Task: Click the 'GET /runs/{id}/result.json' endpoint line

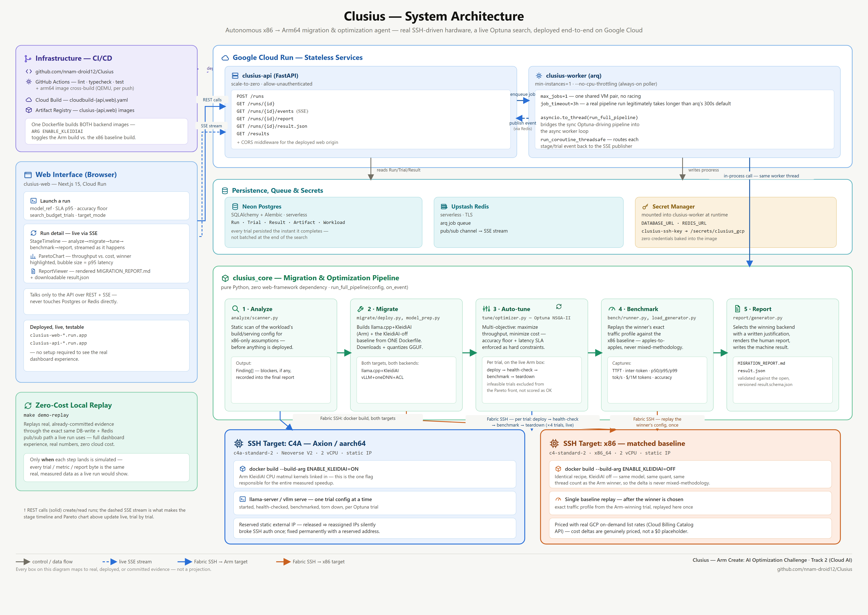Action: [272, 126]
